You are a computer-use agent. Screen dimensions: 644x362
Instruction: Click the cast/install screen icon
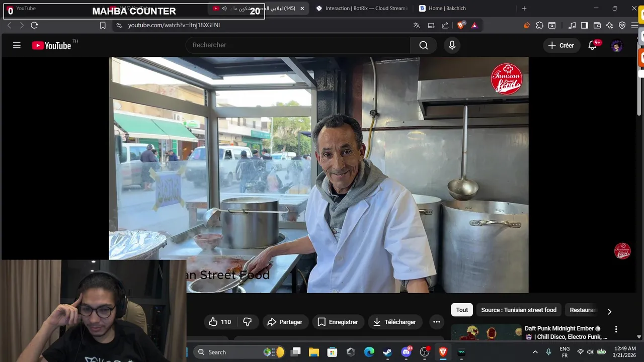[x=431, y=25]
